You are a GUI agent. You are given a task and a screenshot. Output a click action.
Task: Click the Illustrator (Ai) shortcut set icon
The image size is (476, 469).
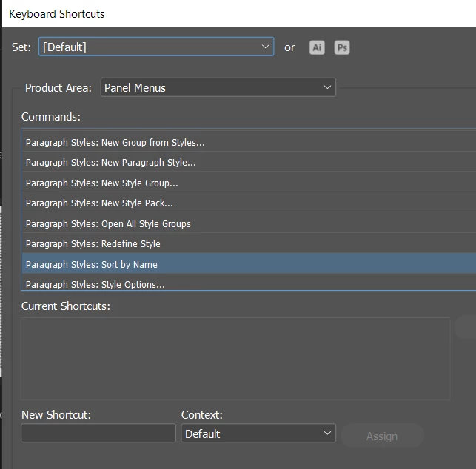317,47
